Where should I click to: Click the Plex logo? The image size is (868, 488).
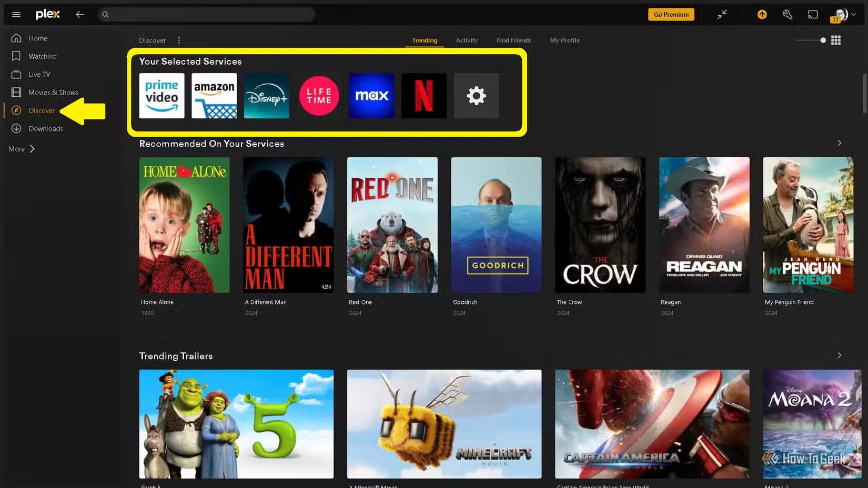pyautogui.click(x=48, y=14)
